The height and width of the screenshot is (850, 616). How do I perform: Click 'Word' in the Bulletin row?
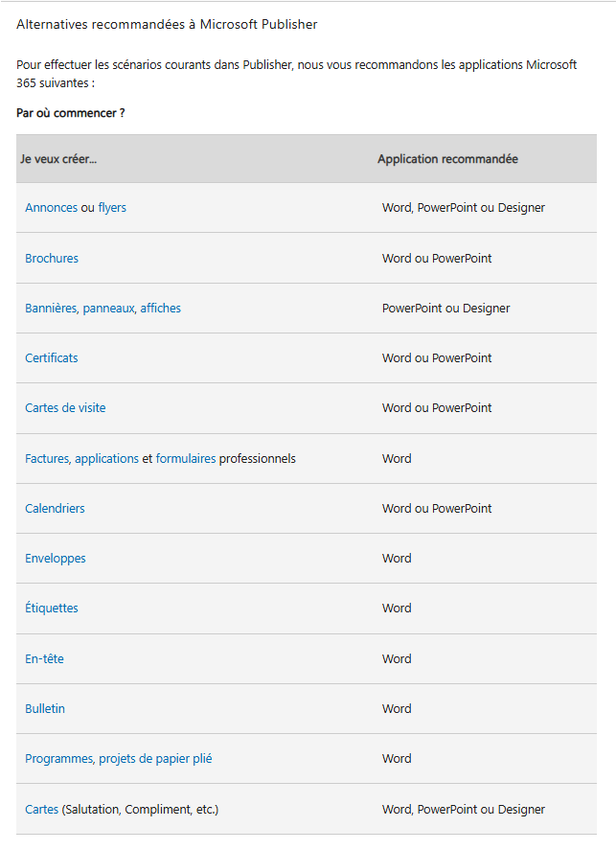397,708
